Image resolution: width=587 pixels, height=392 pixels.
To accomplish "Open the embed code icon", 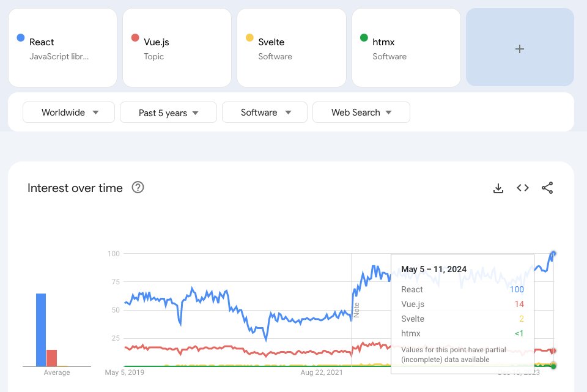I will point(523,188).
